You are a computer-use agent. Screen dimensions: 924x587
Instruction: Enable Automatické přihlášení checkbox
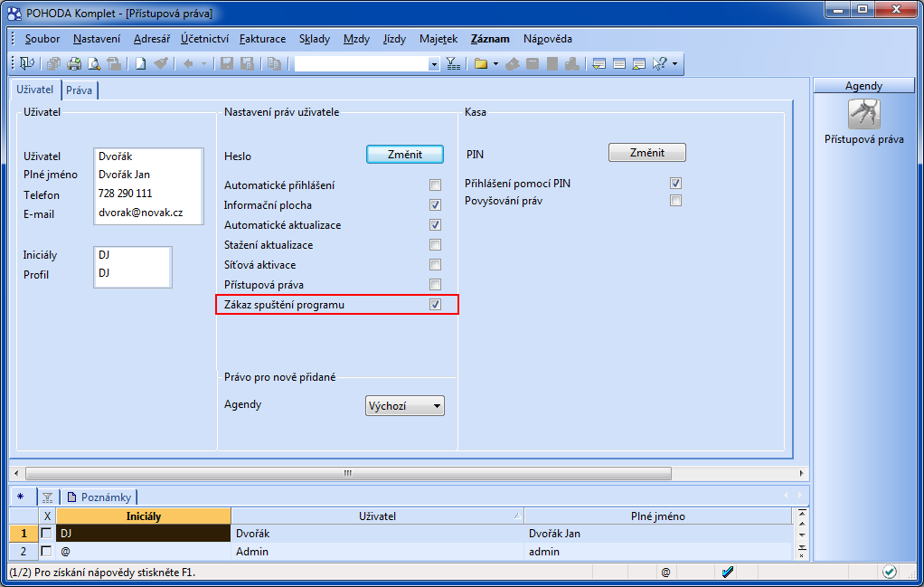point(435,185)
